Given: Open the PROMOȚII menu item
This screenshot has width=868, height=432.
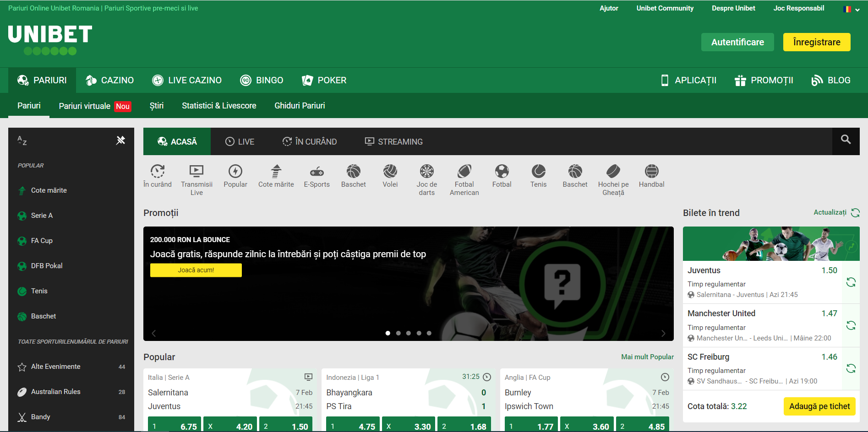Looking at the screenshot, I should click(764, 80).
